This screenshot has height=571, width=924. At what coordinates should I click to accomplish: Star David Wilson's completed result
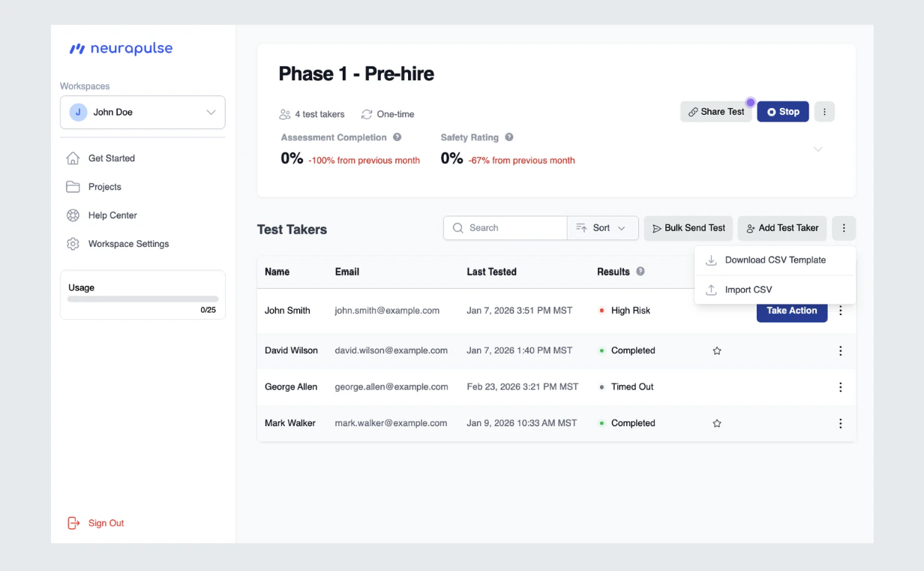716,350
